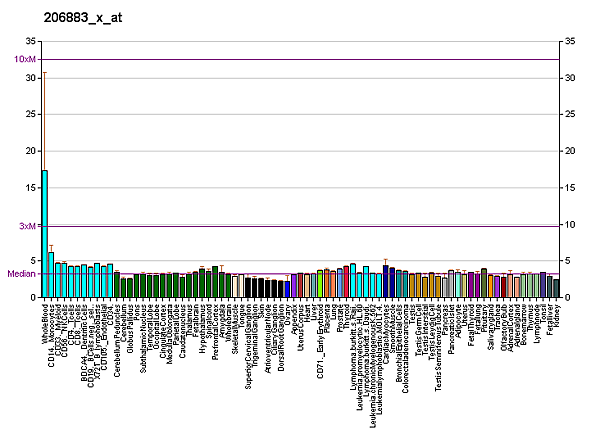Click the 10xM threshold label
Screen dimensions: 600x434
pos(25,60)
